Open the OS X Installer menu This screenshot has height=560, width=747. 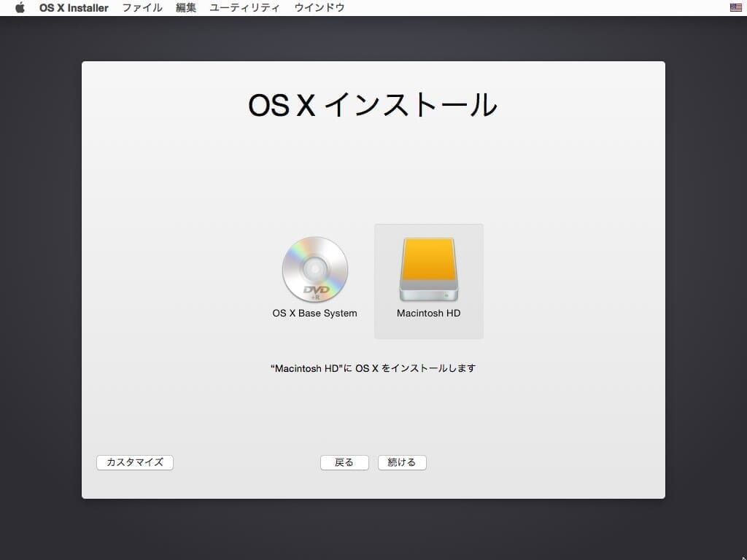tap(74, 8)
